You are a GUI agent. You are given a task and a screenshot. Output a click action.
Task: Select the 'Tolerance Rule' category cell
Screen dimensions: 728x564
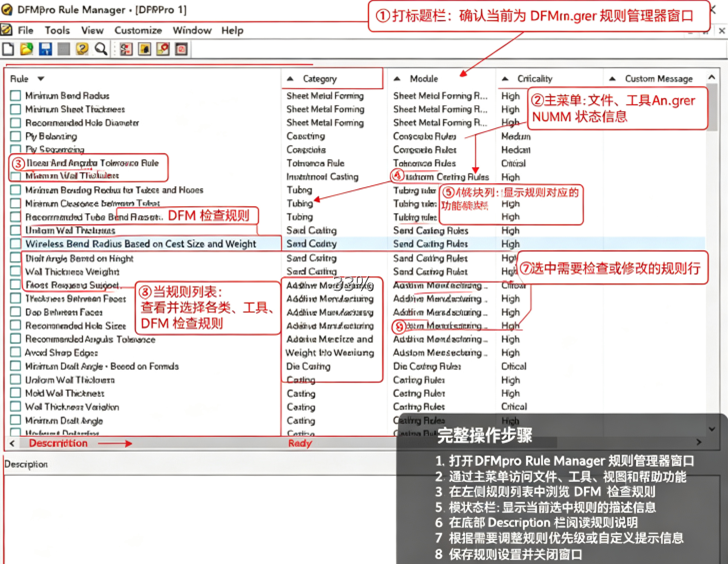[x=315, y=163]
